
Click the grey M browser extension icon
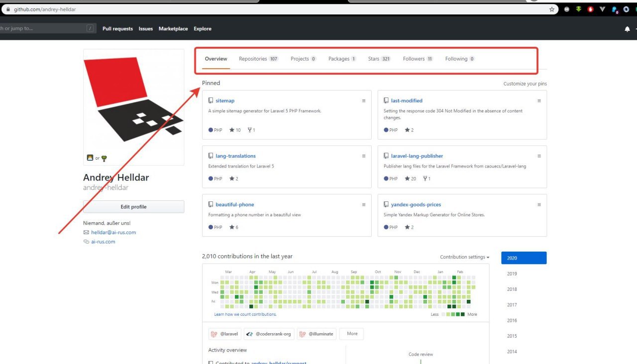coord(567,9)
